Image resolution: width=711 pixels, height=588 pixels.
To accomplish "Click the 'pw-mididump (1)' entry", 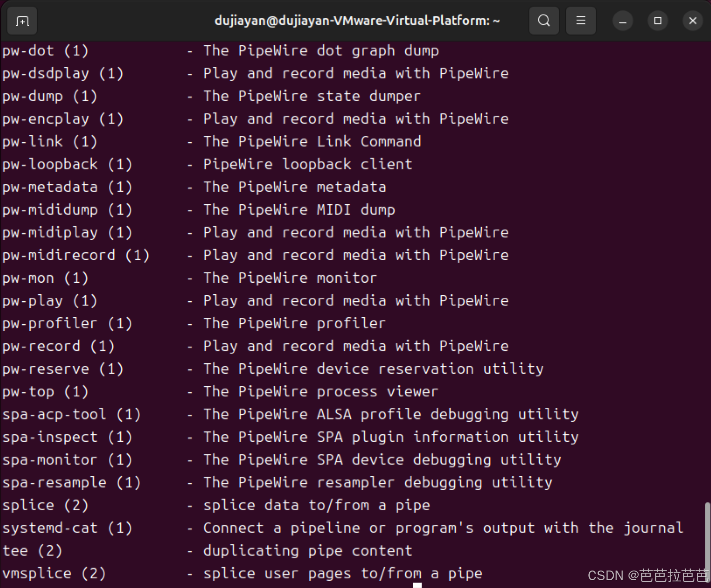I will (67, 210).
